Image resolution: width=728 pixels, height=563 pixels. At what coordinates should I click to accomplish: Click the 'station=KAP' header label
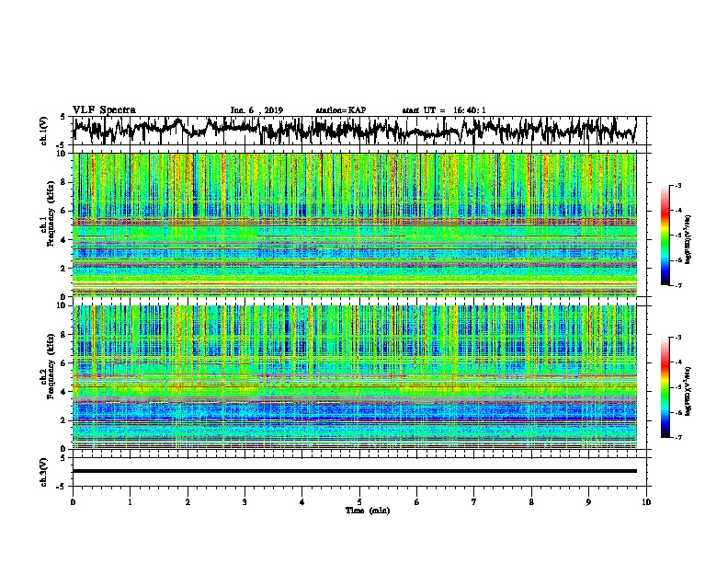coord(341,110)
